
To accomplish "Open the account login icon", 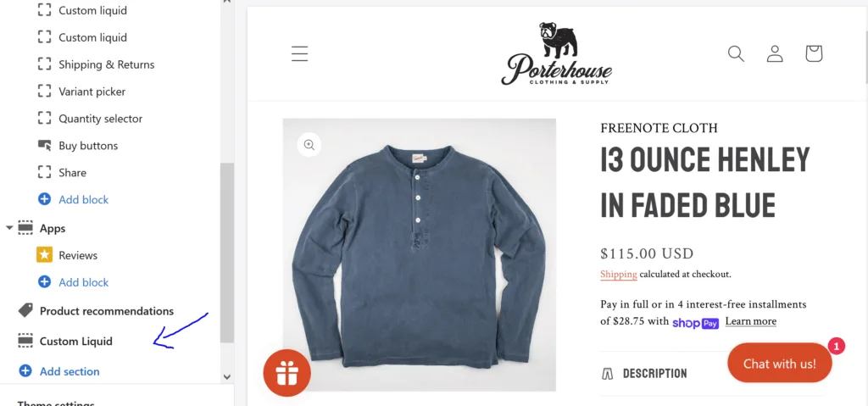I will tap(775, 53).
